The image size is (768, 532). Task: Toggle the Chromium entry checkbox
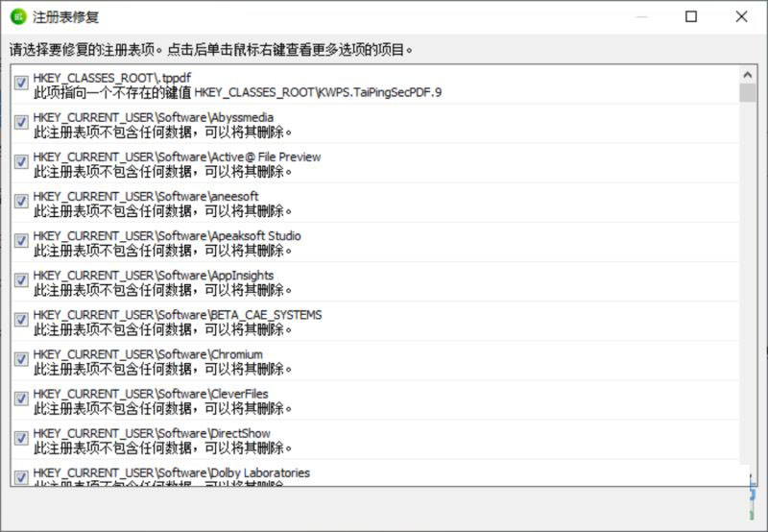[21, 359]
